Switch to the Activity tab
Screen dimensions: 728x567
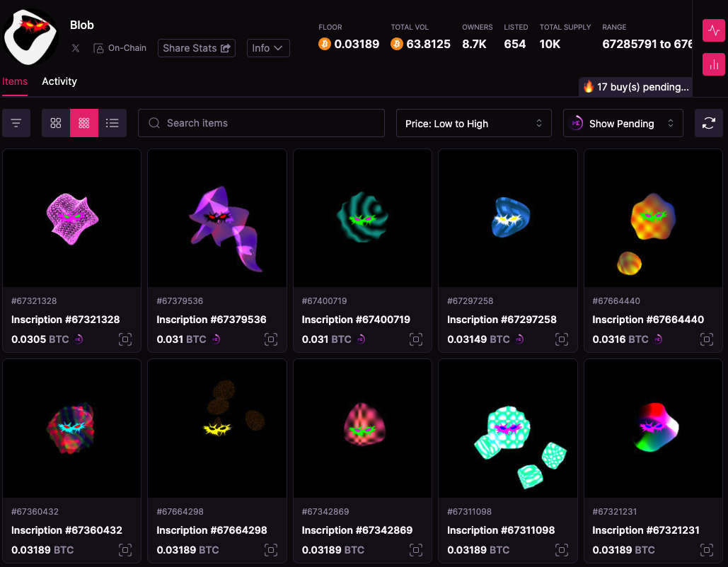(x=59, y=81)
